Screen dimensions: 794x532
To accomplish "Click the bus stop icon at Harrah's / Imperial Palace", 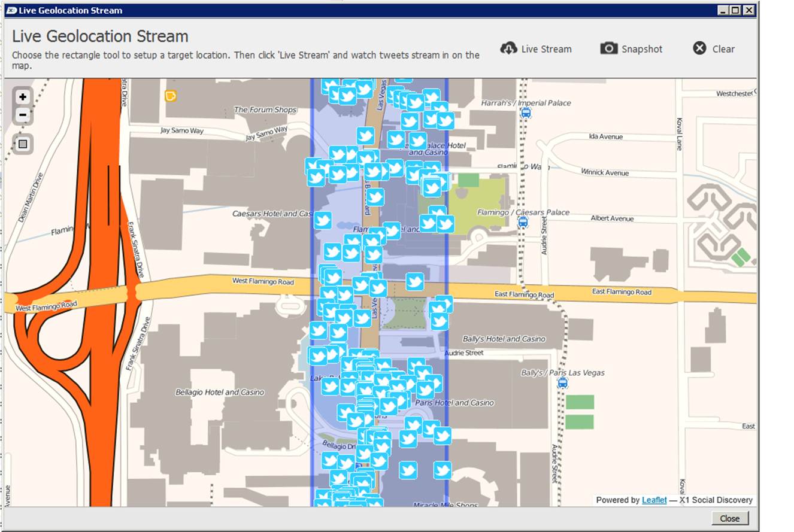I will pyautogui.click(x=526, y=113).
